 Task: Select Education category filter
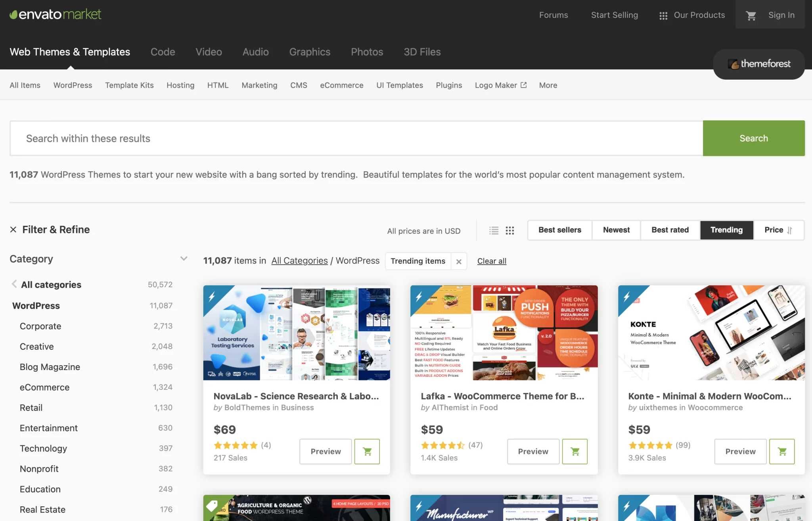[40, 489]
